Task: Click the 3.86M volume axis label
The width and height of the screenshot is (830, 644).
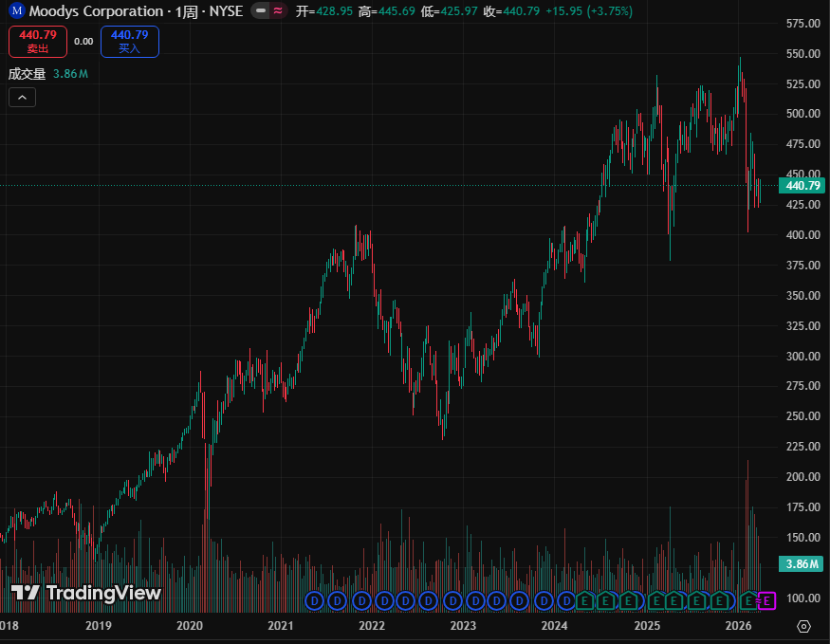Action: pyautogui.click(x=802, y=564)
